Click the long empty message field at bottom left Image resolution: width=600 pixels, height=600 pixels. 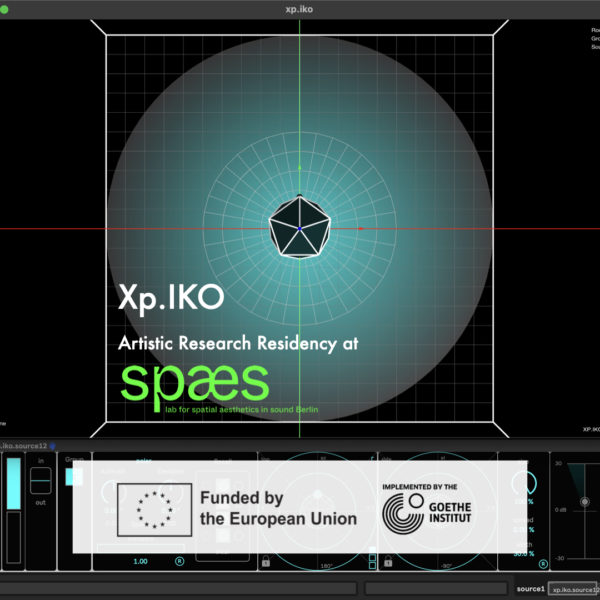click(179, 589)
